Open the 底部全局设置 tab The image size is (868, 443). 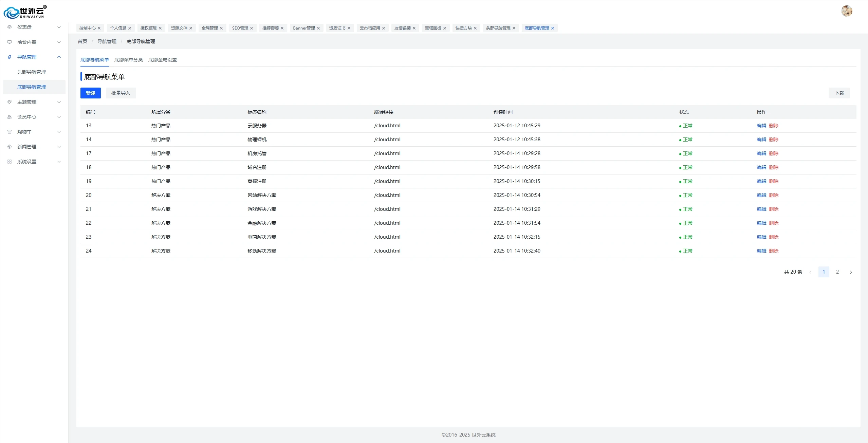click(162, 60)
